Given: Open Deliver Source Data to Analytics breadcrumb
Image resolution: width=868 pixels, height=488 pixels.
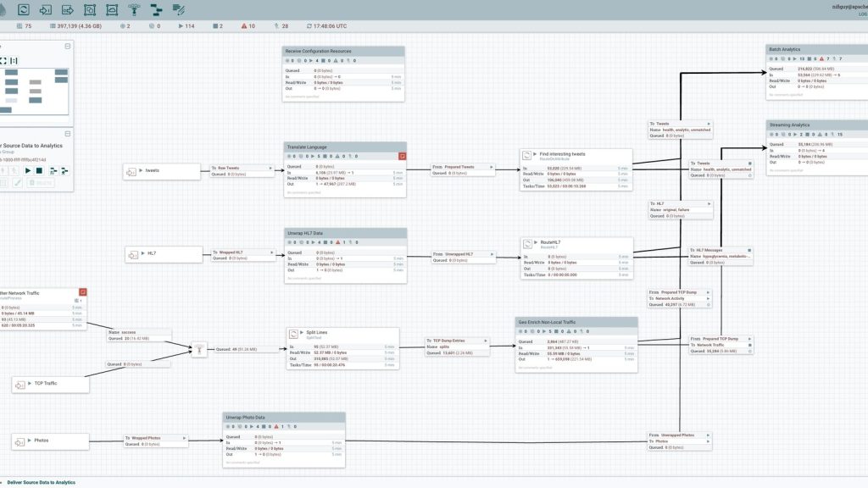Looking at the screenshot, I should click(x=41, y=482).
